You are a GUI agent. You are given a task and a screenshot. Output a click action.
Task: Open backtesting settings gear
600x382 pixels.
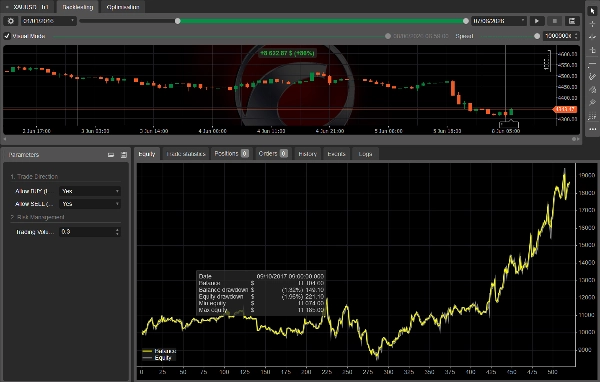[x=11, y=21]
